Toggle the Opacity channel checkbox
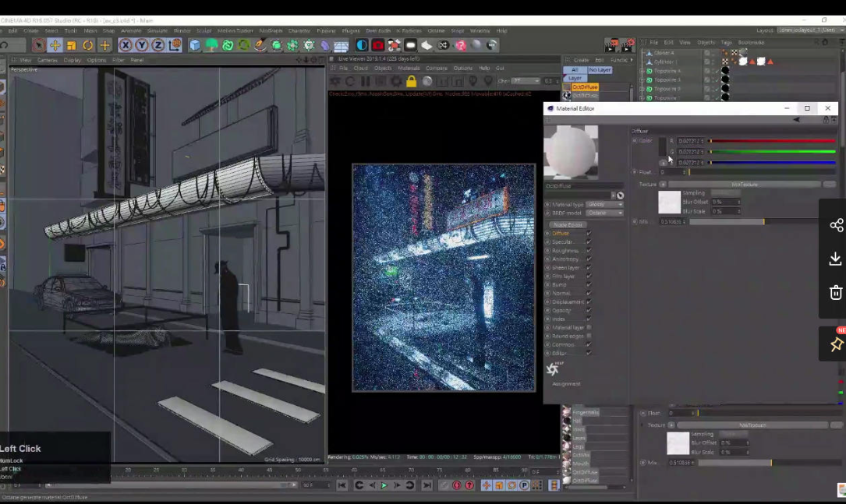 pos(589,311)
